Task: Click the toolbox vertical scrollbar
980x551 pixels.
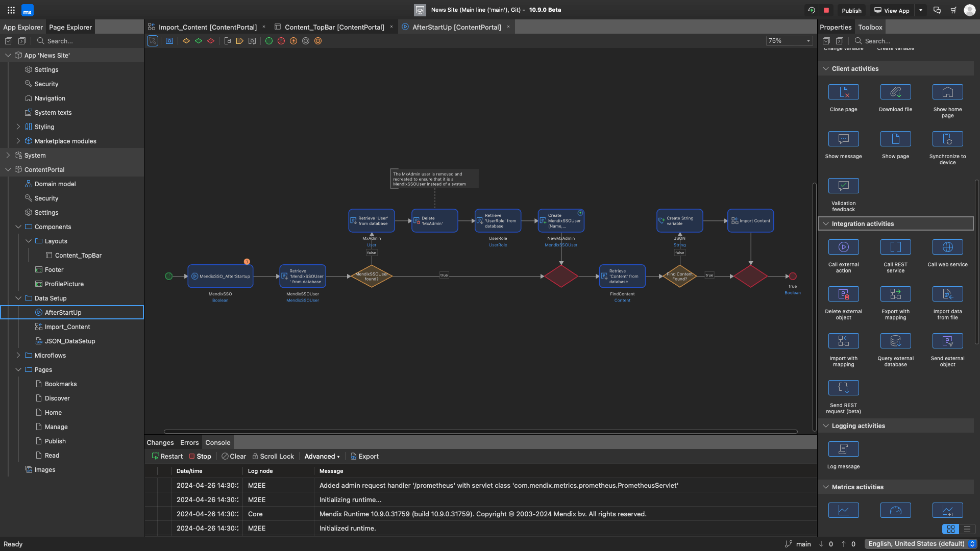Action: [977, 262]
